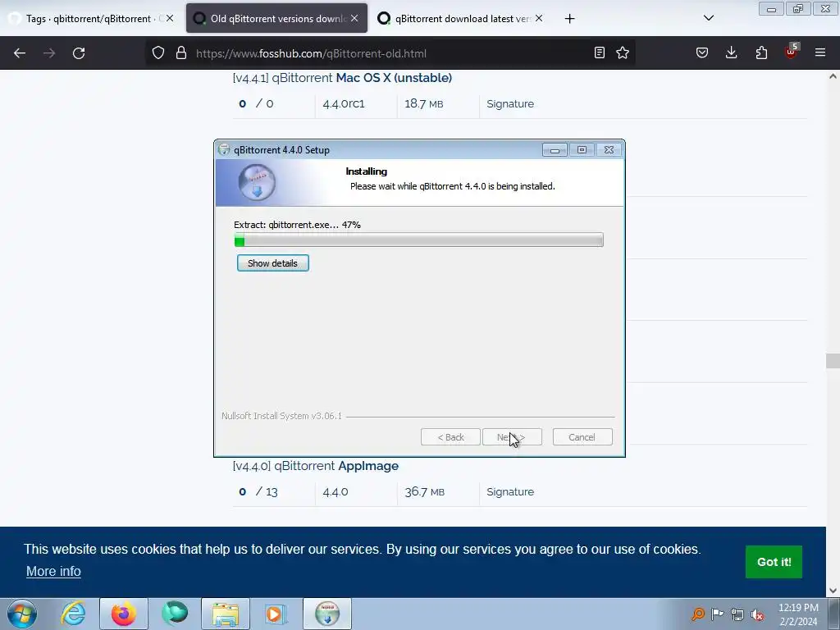
Task: Switch to the Tags qbittorrent GitHub tab
Action: click(89, 18)
